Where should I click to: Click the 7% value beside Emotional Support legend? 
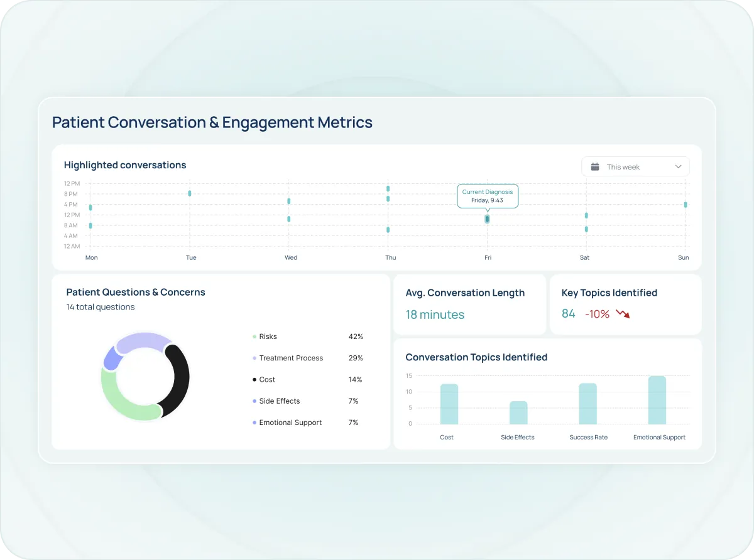pyautogui.click(x=353, y=423)
